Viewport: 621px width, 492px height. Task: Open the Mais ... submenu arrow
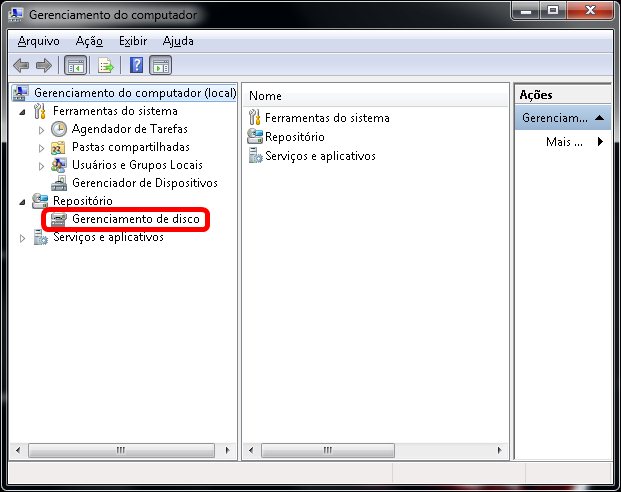click(x=600, y=141)
